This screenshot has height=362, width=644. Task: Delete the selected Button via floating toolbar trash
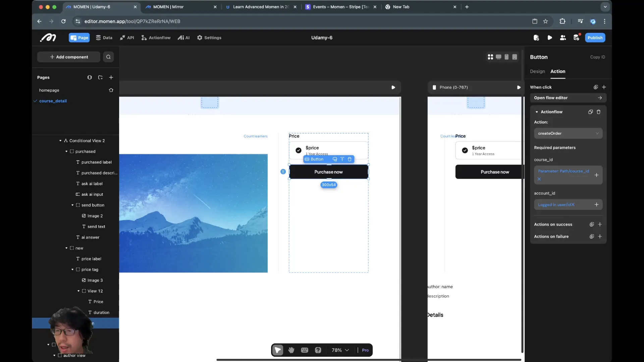point(350,159)
